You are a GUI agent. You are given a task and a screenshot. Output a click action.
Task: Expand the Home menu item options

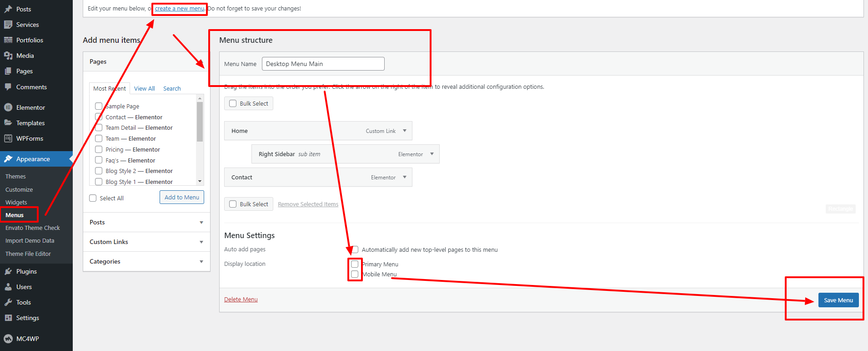(405, 131)
